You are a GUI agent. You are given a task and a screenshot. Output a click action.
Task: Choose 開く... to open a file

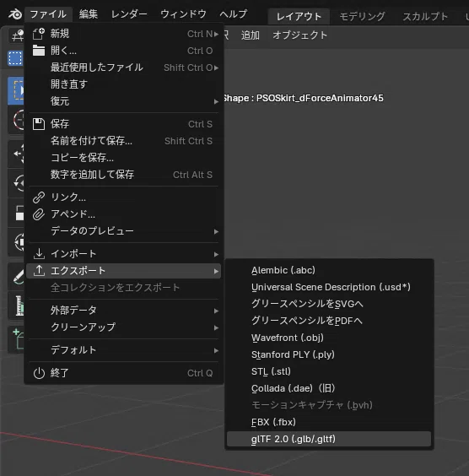point(124,51)
